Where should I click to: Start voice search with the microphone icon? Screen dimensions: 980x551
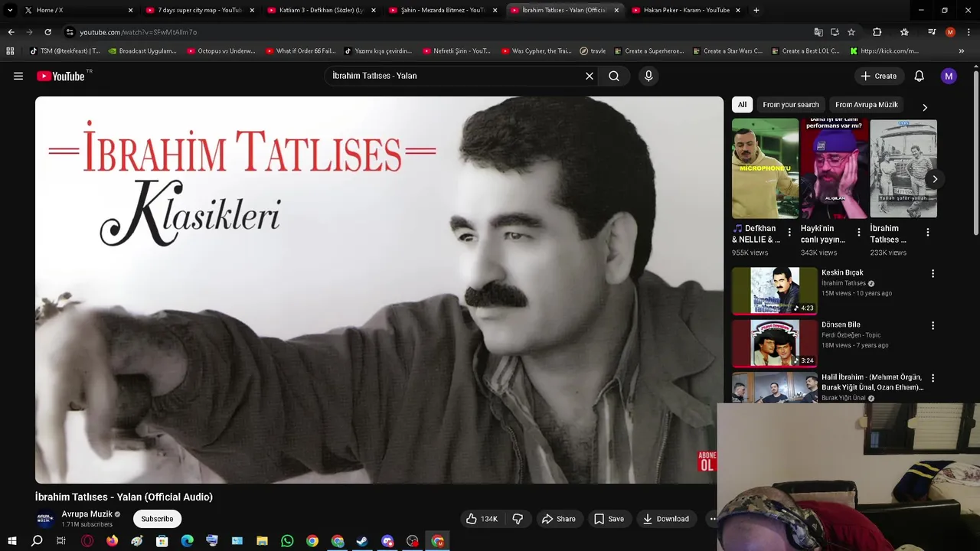(648, 76)
